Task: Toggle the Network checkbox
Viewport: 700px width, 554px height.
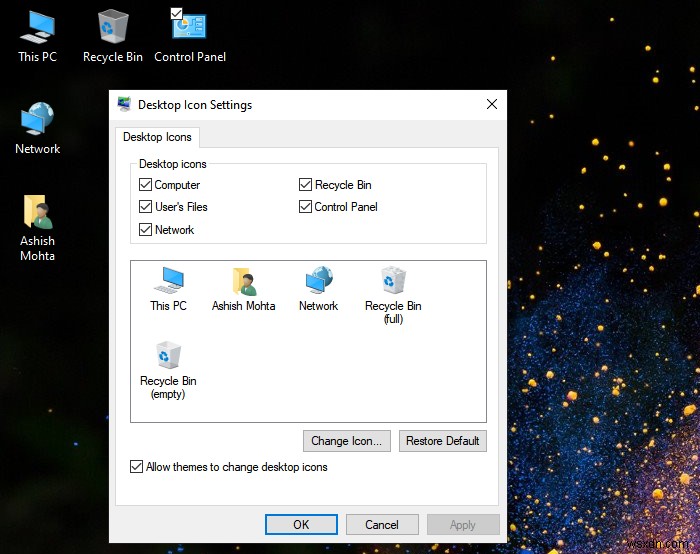Action: click(146, 229)
